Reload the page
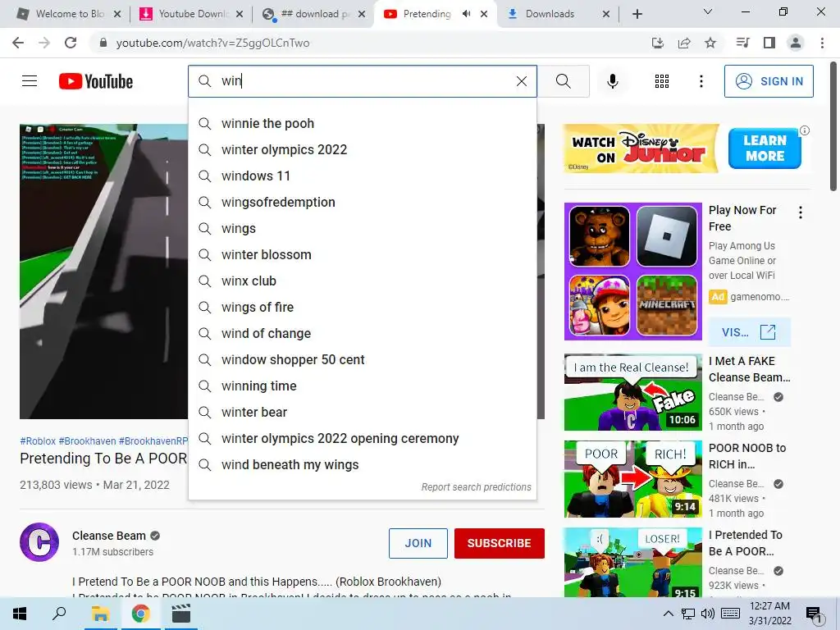The width and height of the screenshot is (840, 630). click(71, 43)
